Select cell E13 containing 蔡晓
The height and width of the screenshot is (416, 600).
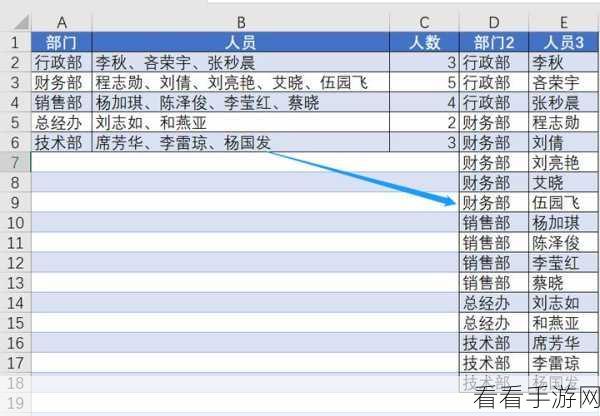click(564, 283)
